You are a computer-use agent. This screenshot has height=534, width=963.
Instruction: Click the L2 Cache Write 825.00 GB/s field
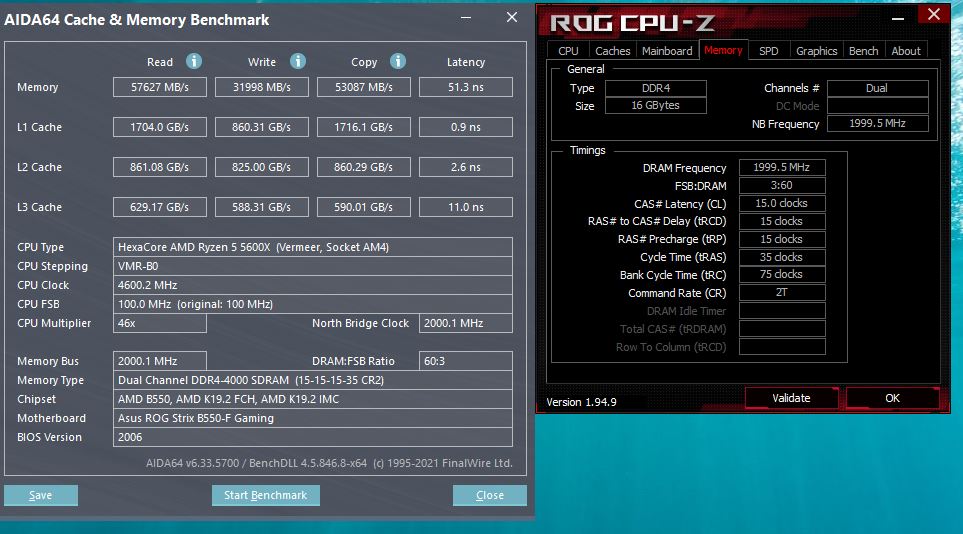point(262,167)
